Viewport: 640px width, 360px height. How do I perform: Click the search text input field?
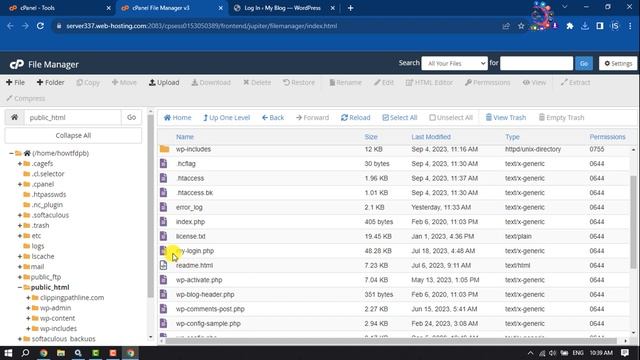point(536,63)
